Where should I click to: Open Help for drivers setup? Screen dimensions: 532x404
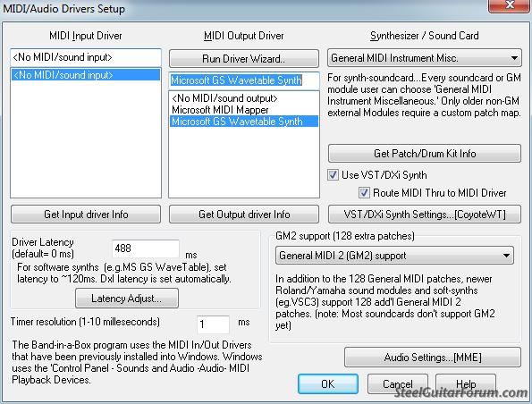pos(466,383)
